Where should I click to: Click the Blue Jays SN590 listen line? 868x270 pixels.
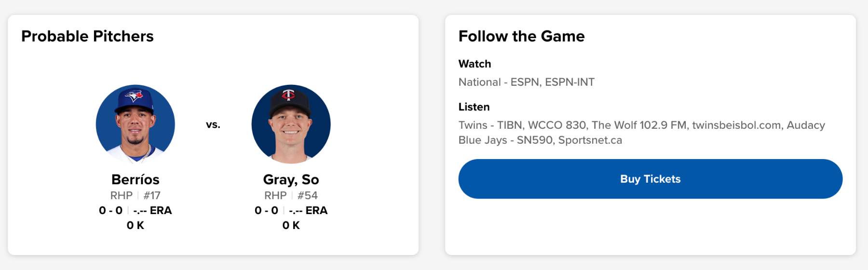point(540,140)
